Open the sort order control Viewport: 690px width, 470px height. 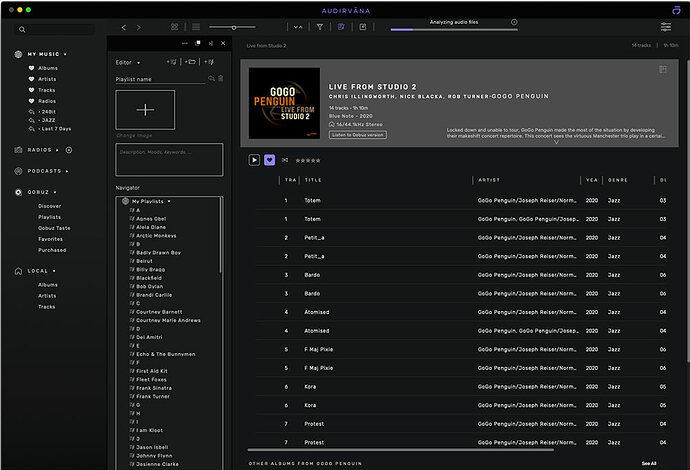coord(298,27)
